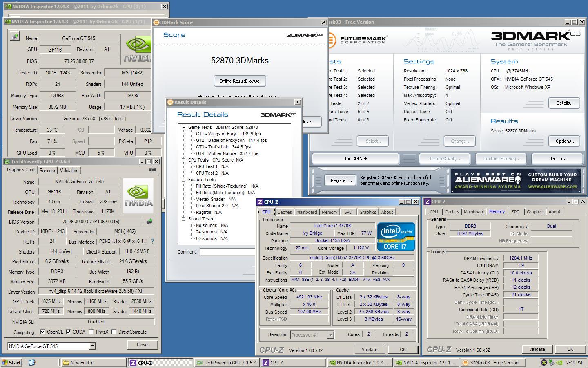588x368 pixels.
Task: Click the Details... button under System
Action: [565, 103]
